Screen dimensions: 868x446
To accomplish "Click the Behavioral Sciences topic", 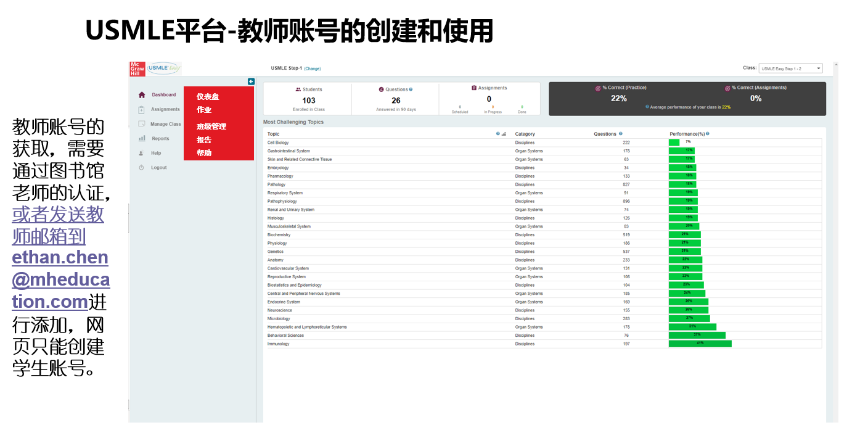I will point(285,336).
